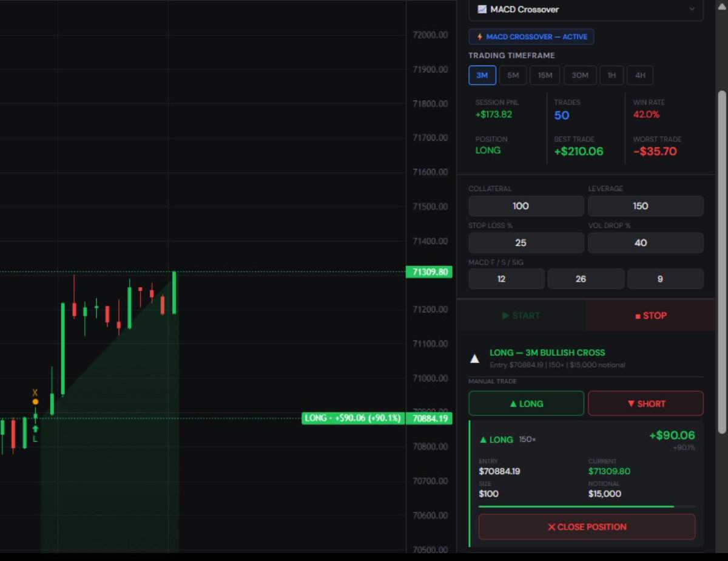Click the LONG value under POSITION
Viewport: 728px width, 561px height.
(x=488, y=151)
